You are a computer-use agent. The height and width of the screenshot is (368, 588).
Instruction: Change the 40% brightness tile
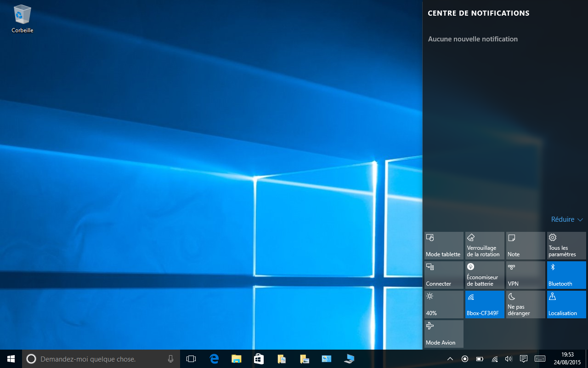444,305
